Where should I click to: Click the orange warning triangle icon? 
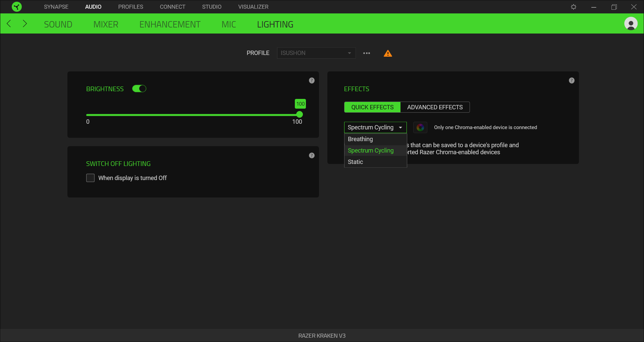tap(388, 53)
